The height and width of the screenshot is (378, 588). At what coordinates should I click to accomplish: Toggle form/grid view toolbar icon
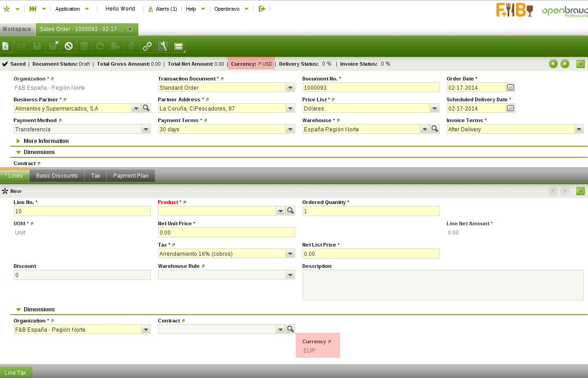tap(179, 46)
